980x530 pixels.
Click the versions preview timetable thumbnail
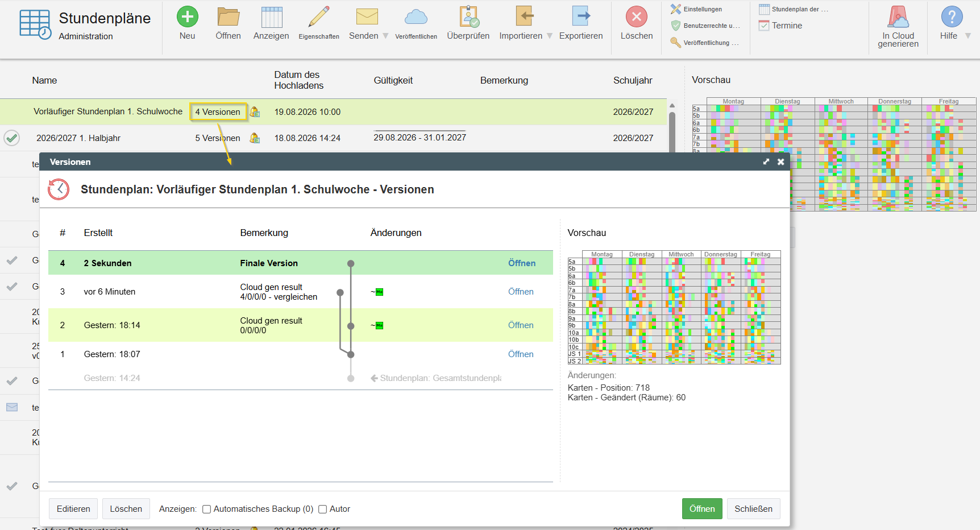674,307
